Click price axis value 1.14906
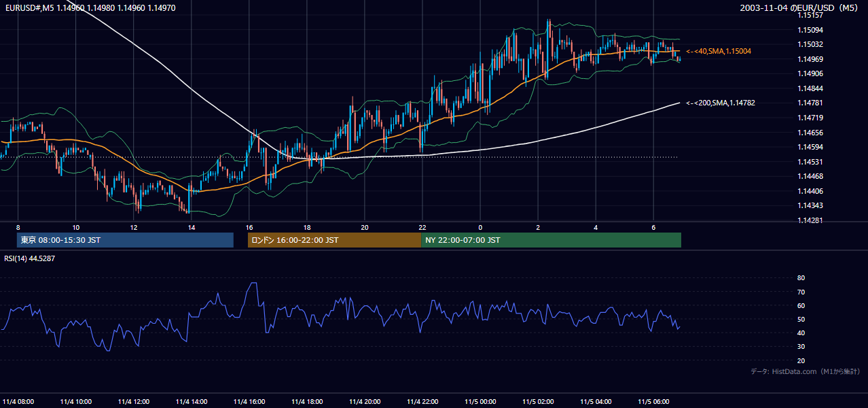 tap(810, 73)
